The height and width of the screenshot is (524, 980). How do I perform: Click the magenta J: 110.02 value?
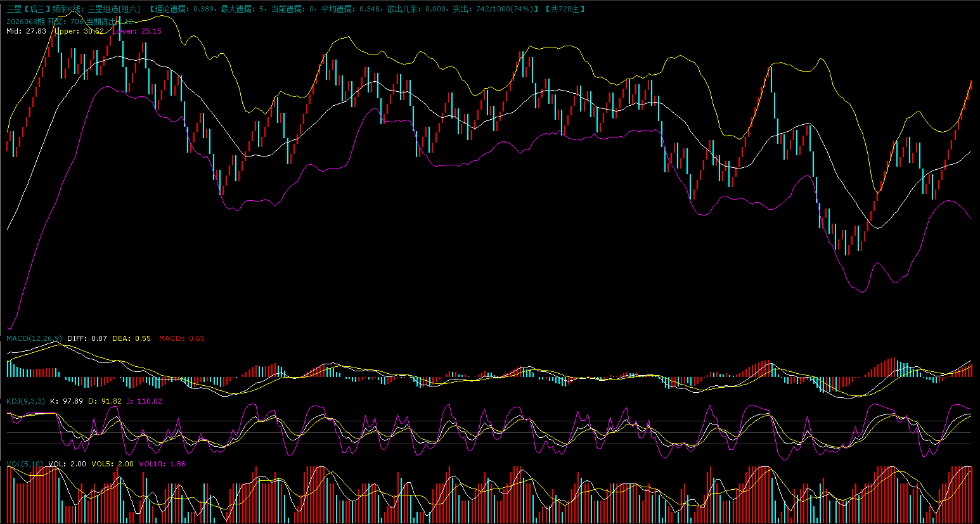click(x=144, y=401)
